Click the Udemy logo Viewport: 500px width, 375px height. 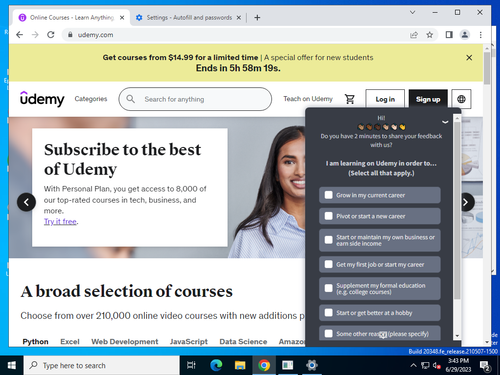click(42, 99)
